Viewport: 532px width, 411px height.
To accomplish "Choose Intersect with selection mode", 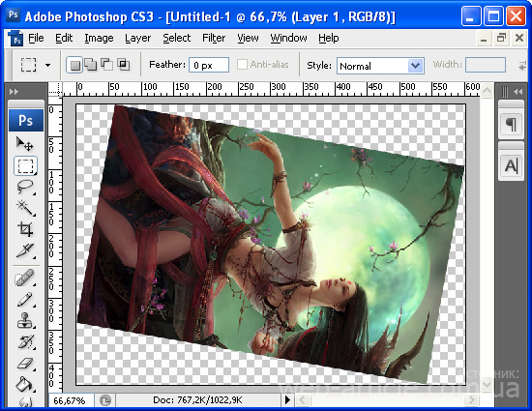I will pos(123,65).
